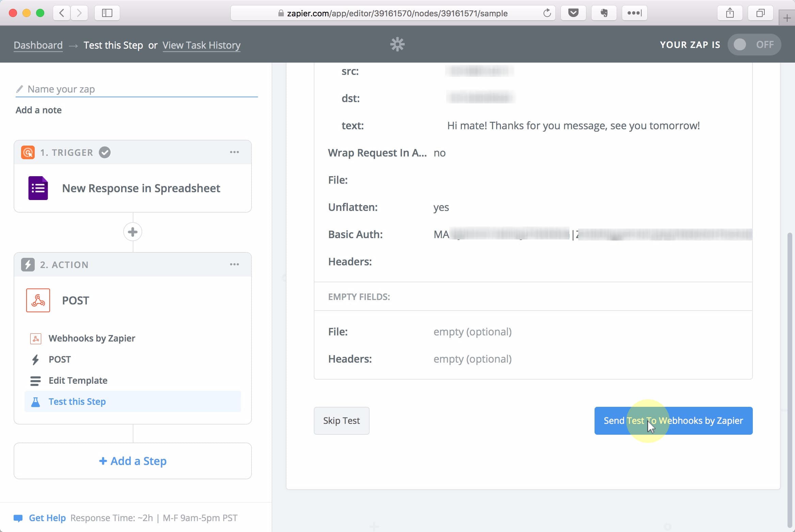This screenshot has height=532, width=795.
Task: Open the action step options menu
Action: 234,264
